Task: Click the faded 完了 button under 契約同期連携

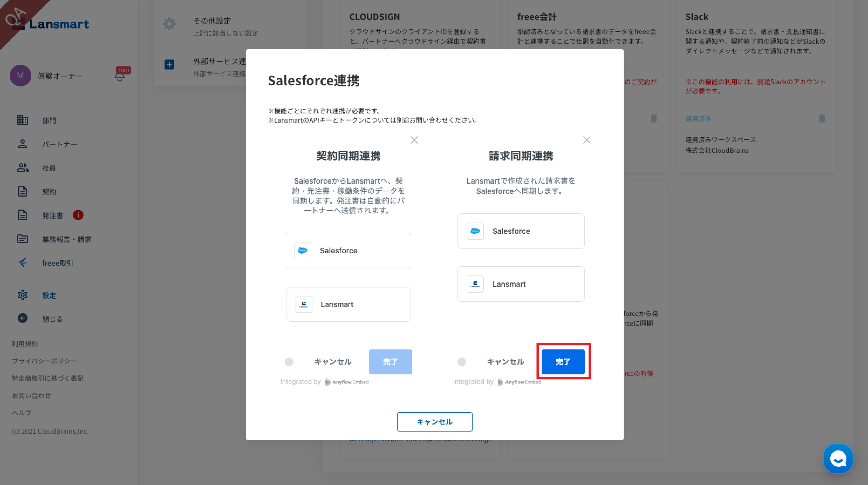Action: pyautogui.click(x=390, y=362)
